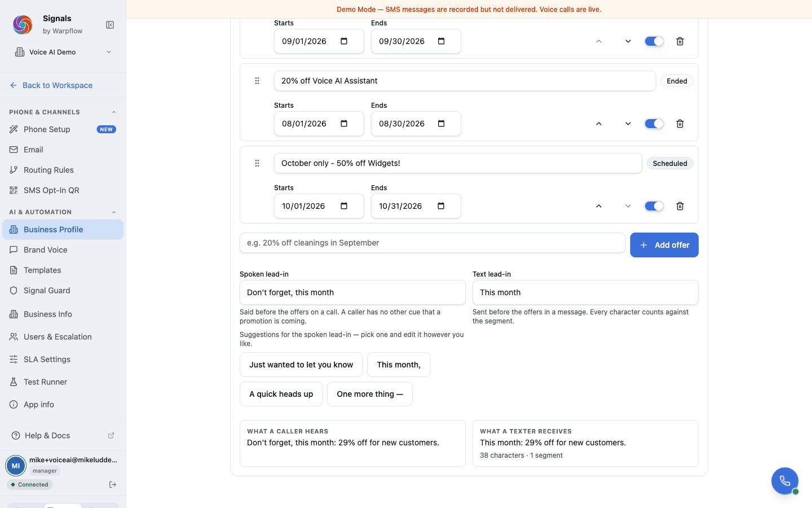The height and width of the screenshot is (508, 812).
Task: Focus the Text lead-in field
Action: [585, 292]
